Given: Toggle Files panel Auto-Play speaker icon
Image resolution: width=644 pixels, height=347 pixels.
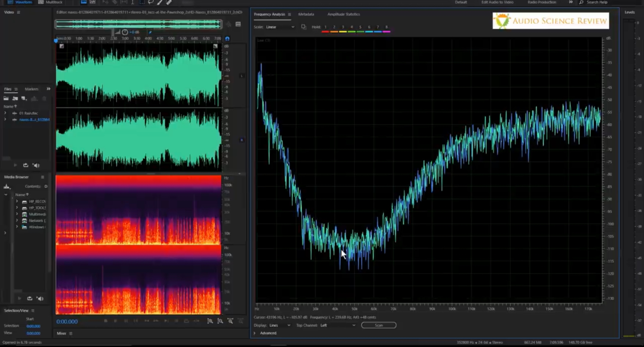Looking at the screenshot, I should tap(36, 165).
